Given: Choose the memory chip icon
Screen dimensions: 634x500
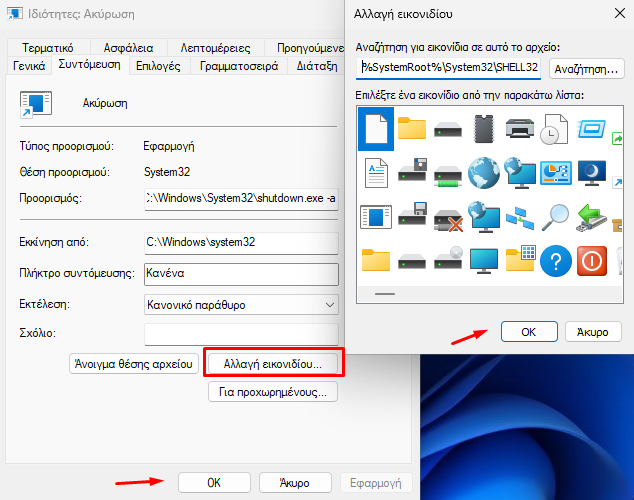Looking at the screenshot, I should point(484,129).
